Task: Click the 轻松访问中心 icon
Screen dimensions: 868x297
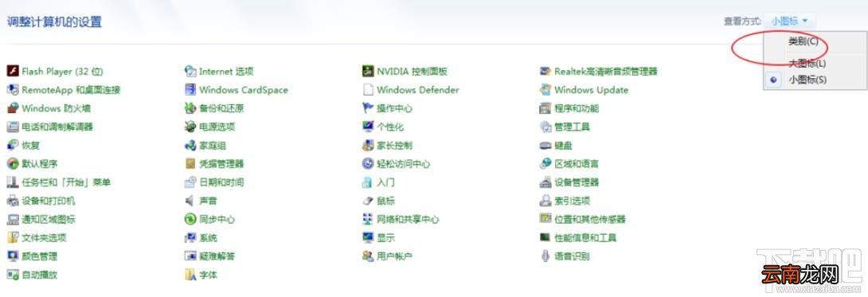Action: (368, 164)
